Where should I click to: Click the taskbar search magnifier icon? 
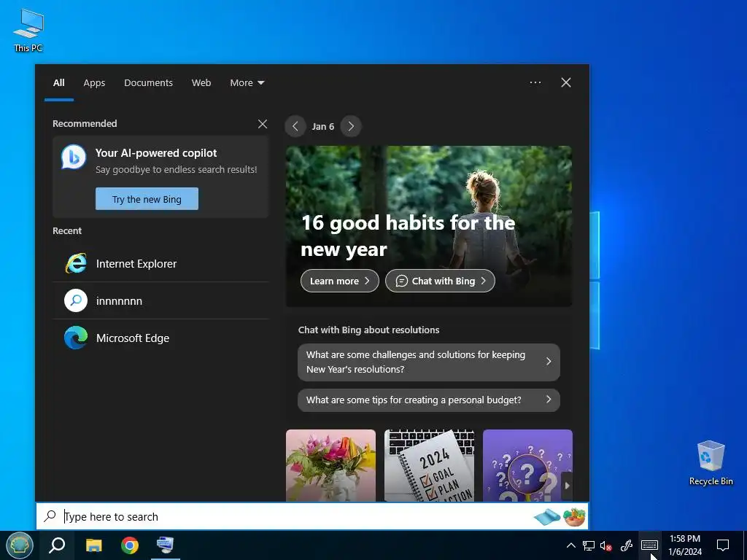point(57,545)
